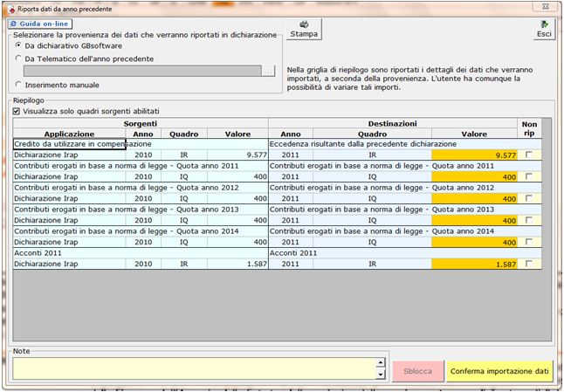Click source value 9.577 cell

tap(237, 155)
